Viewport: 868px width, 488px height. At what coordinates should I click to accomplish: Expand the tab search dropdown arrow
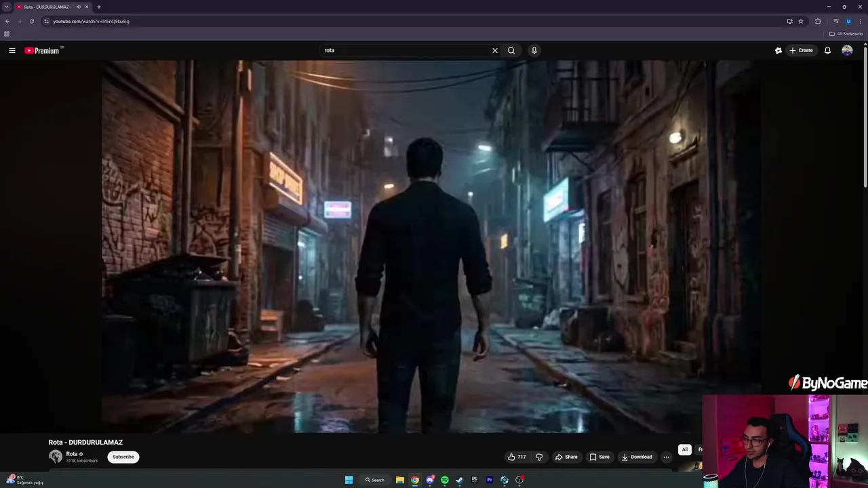7,7
